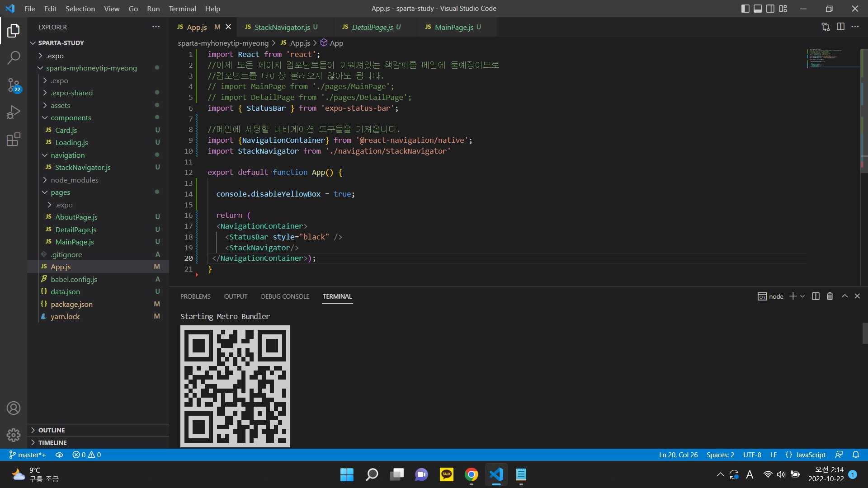Click the terminal vertical scrollbar thumb

865,333
